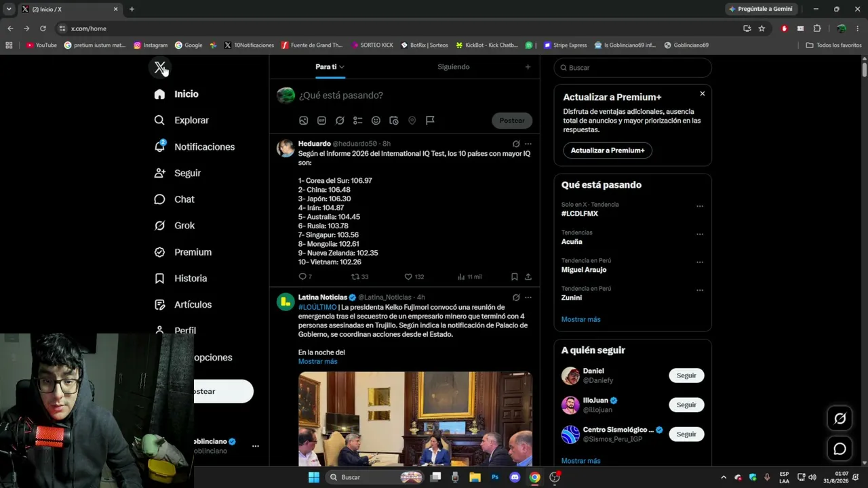Add a GIF in the post composer
868x488 pixels.
(x=321, y=121)
